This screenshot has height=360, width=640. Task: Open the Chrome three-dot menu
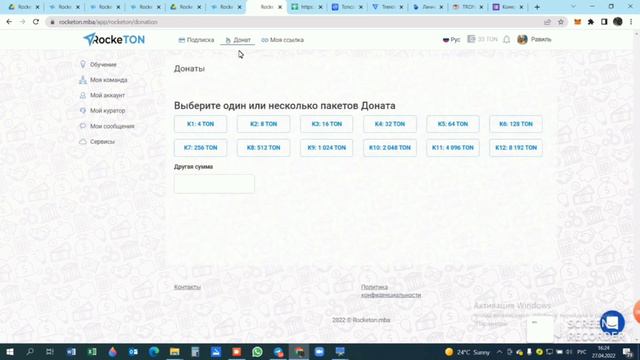coord(631,22)
